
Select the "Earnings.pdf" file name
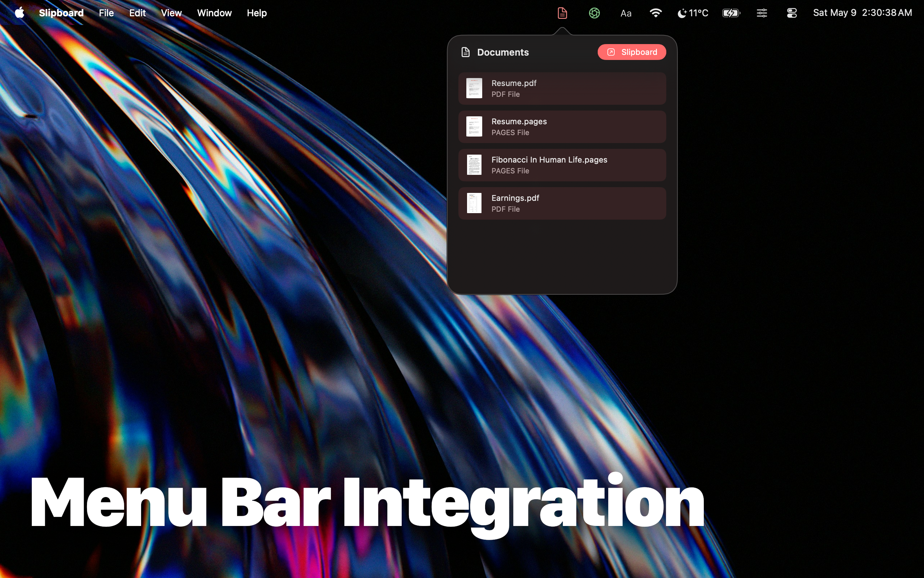point(515,198)
